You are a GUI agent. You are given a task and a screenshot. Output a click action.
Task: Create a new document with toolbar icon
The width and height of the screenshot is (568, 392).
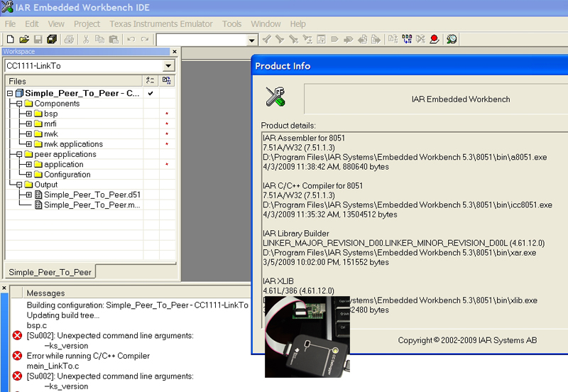[11, 39]
